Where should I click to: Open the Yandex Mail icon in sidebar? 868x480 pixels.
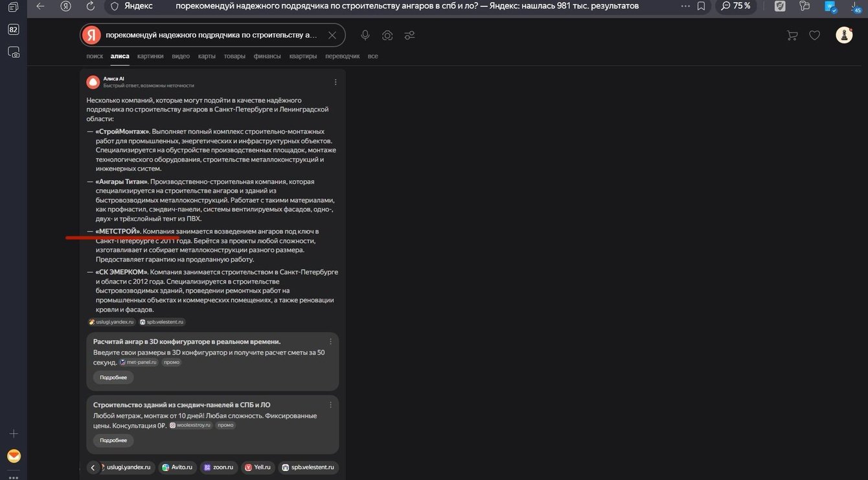[x=14, y=456]
